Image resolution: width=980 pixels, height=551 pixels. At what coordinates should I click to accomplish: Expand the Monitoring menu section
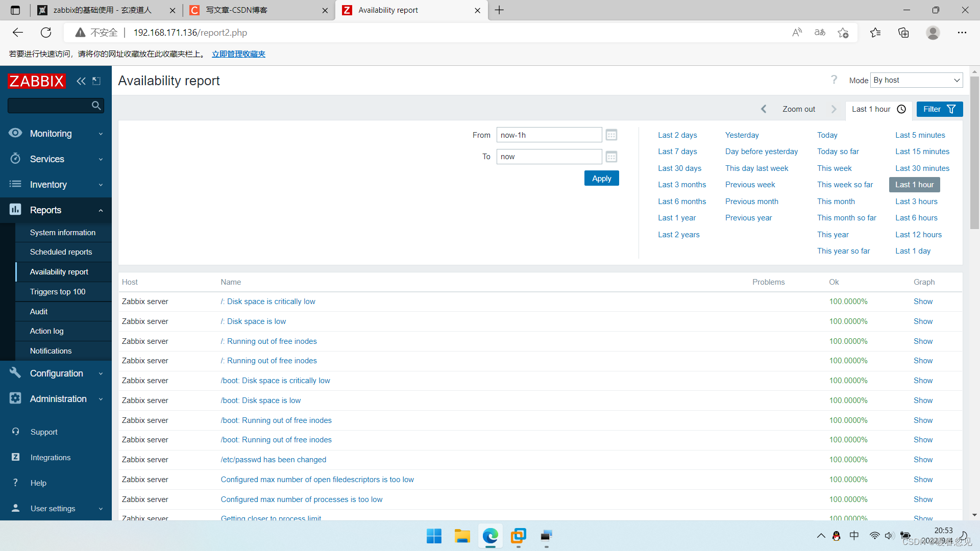click(56, 134)
